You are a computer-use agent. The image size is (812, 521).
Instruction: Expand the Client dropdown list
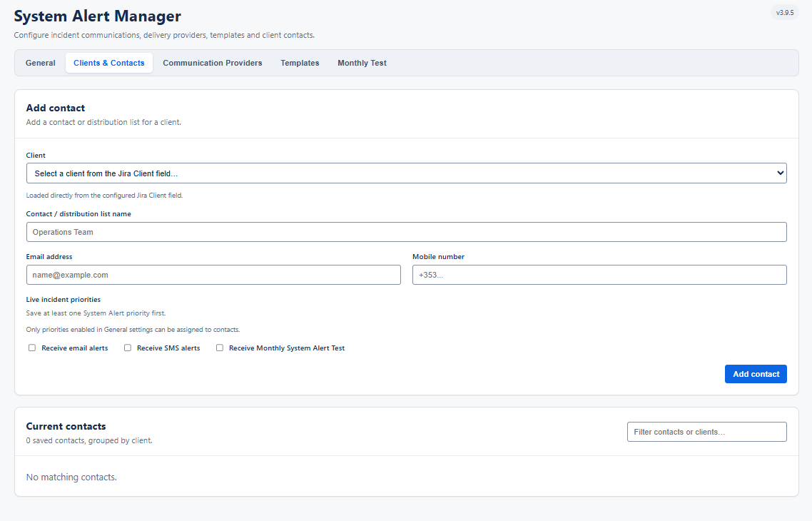click(x=407, y=173)
